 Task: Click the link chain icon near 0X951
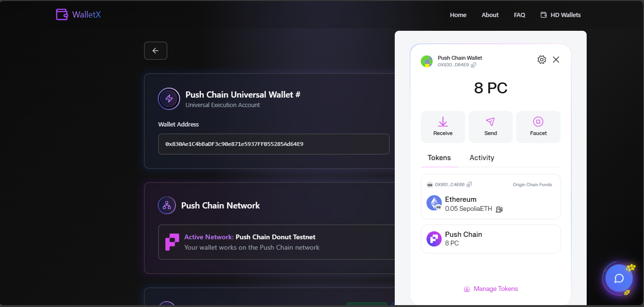430,185
